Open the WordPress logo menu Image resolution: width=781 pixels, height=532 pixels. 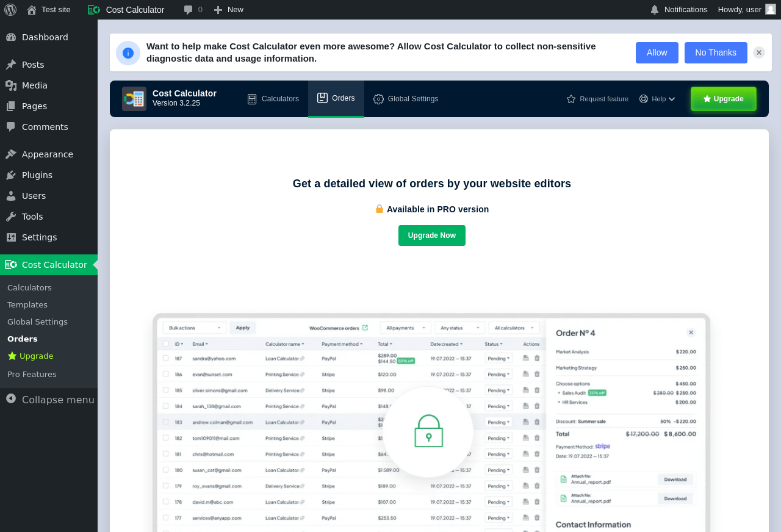[x=10, y=10]
